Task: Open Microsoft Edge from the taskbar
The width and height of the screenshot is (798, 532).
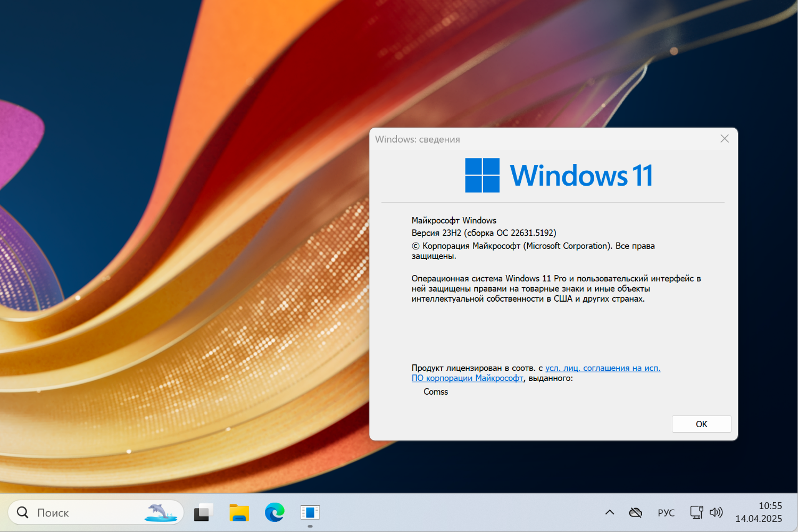Action: (275, 512)
